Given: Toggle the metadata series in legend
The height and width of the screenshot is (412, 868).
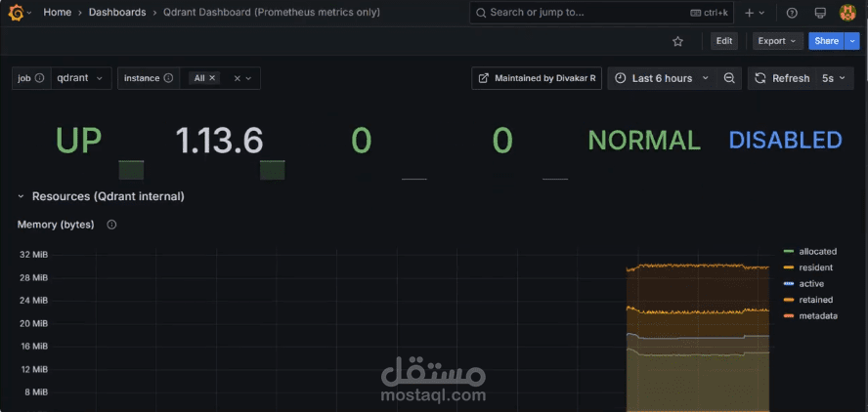Looking at the screenshot, I should click(817, 315).
